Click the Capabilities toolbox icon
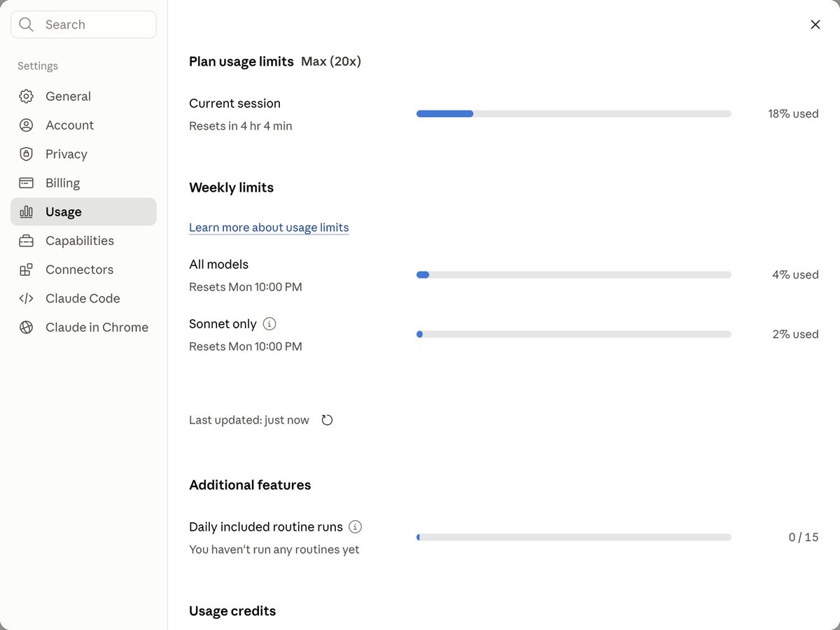Image resolution: width=840 pixels, height=630 pixels. click(26, 241)
